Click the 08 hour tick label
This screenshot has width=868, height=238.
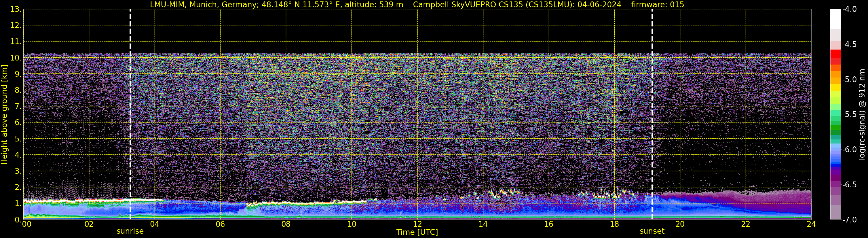[286, 224]
